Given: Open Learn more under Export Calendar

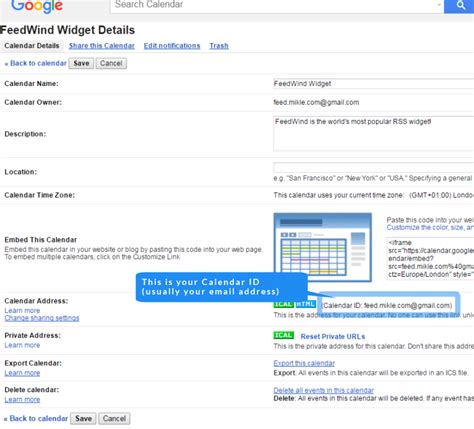Looking at the screenshot, I should [22, 373].
